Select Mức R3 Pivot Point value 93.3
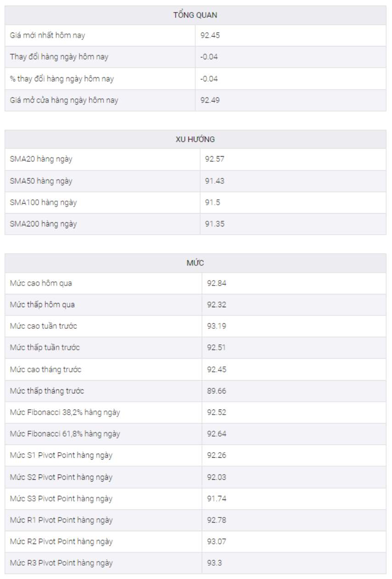Viewport: 392px width, 579px height. tap(214, 563)
